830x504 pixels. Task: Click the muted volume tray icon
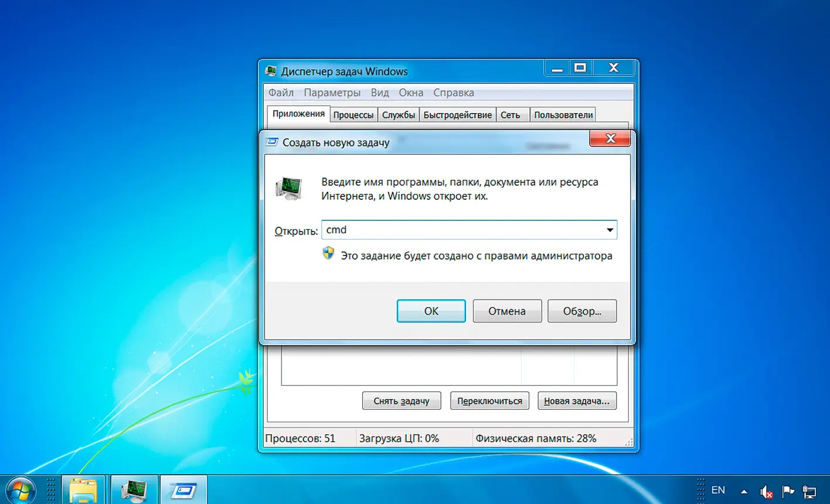point(766,492)
